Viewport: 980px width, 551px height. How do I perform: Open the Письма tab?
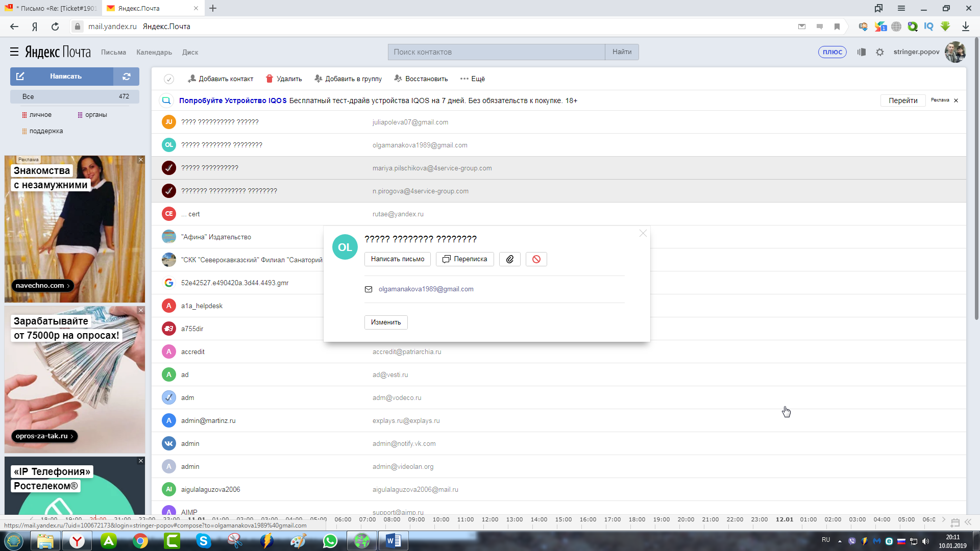pos(113,52)
